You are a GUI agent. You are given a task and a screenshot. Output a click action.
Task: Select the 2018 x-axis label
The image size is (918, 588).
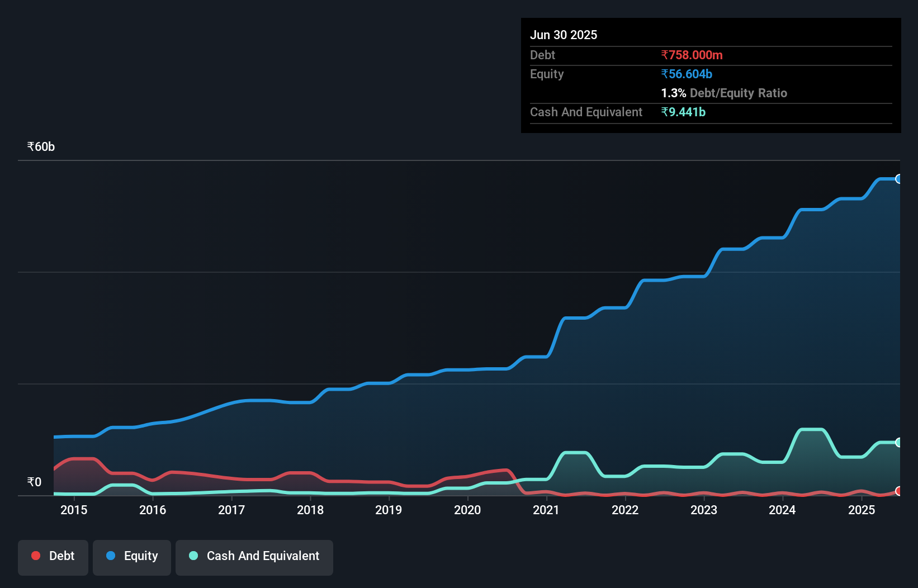(310, 510)
